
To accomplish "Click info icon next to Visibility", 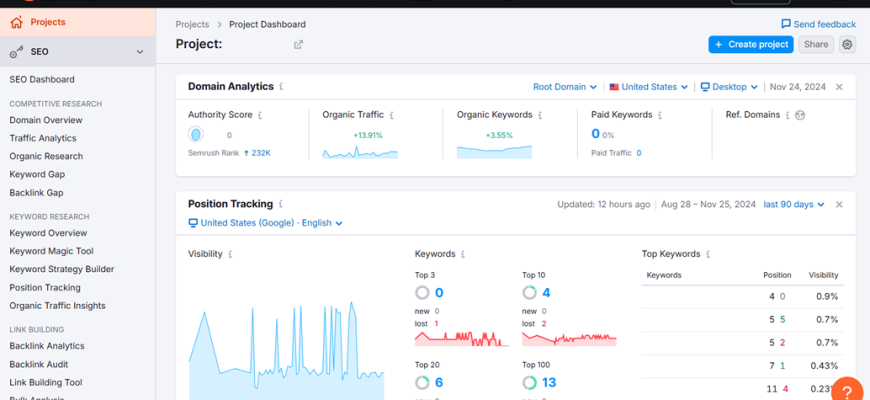I will (x=231, y=254).
